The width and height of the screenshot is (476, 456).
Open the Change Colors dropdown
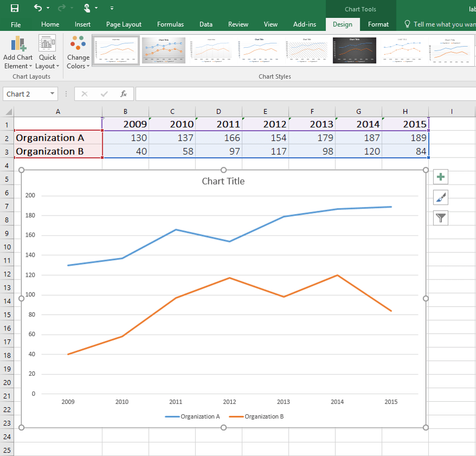pyautogui.click(x=78, y=53)
